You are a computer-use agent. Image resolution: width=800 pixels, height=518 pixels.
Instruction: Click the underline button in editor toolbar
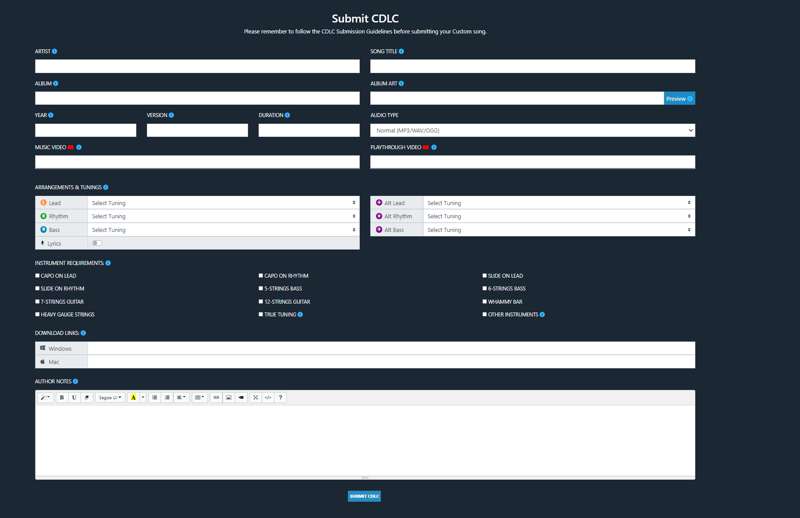point(74,397)
